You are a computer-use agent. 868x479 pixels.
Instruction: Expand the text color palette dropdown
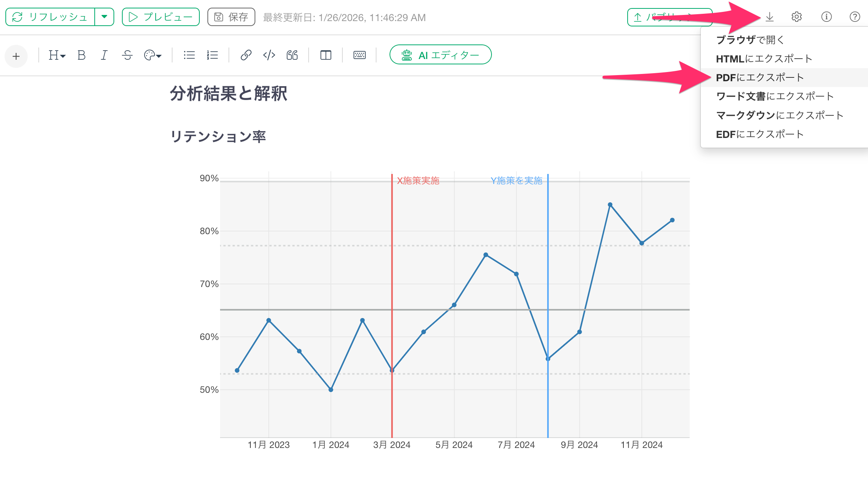(x=153, y=56)
